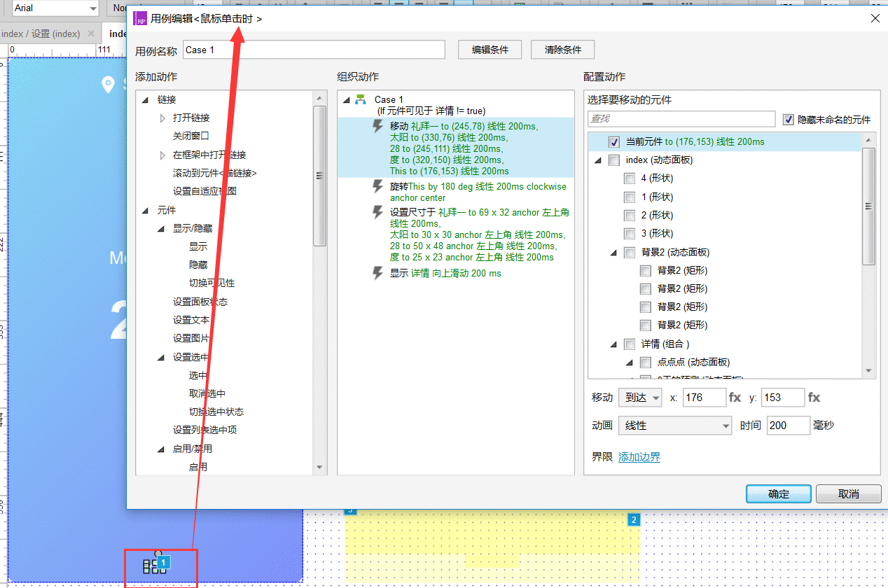
Task: Click the Axure RP icon in dialog title
Action: (x=140, y=18)
